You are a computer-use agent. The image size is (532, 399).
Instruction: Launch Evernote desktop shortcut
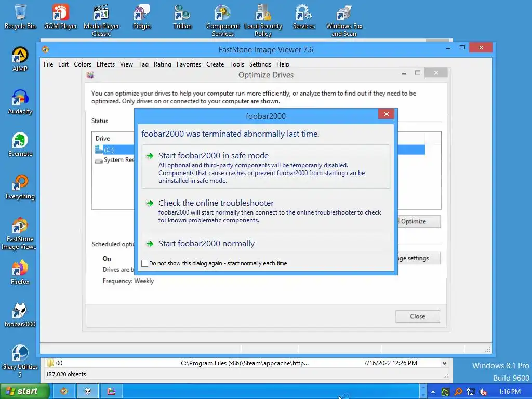(20, 144)
